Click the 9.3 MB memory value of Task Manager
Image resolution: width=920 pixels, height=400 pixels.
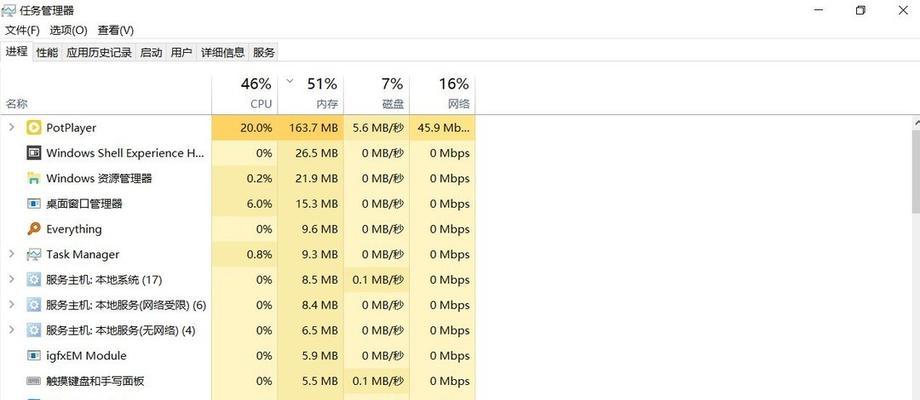(x=320, y=254)
